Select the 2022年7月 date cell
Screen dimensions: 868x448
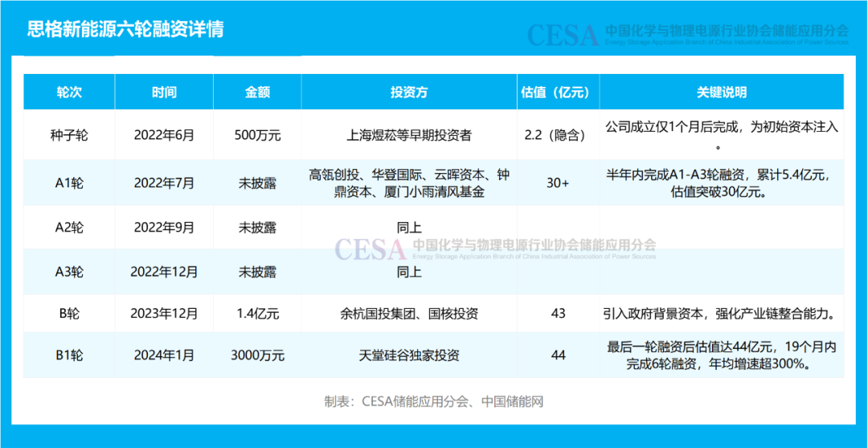click(x=164, y=183)
